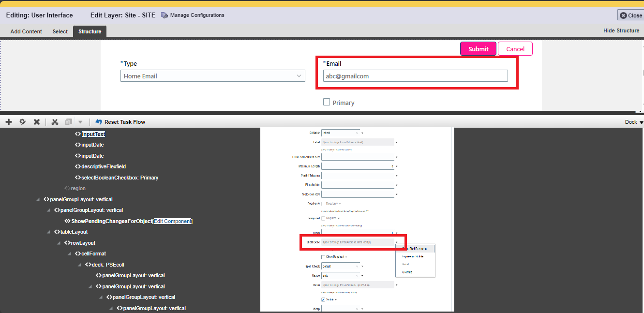Collapse the tableLayout tree node
The image size is (644, 313).
click(x=48, y=231)
